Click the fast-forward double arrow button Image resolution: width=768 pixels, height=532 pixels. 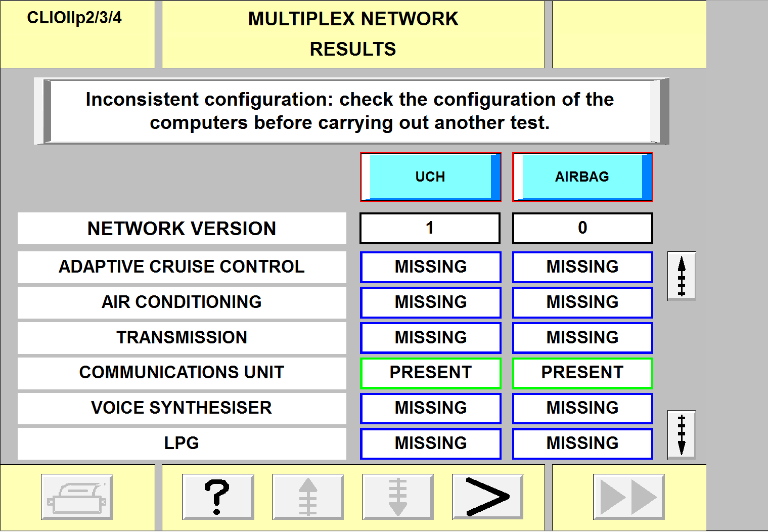pyautogui.click(x=628, y=497)
